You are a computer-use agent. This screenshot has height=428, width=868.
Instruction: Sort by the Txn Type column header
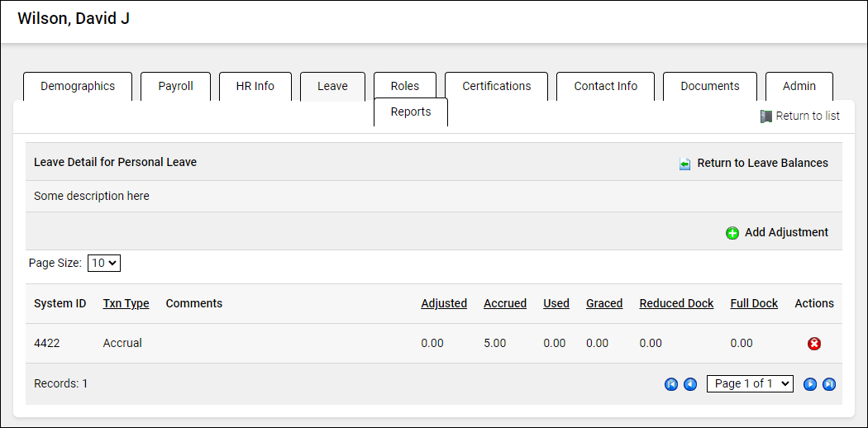click(x=126, y=303)
